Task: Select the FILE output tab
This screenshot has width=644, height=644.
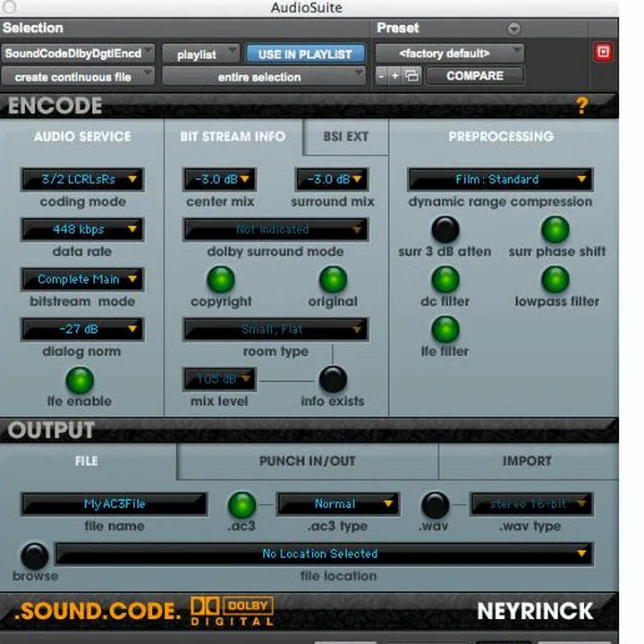Action: click(87, 462)
